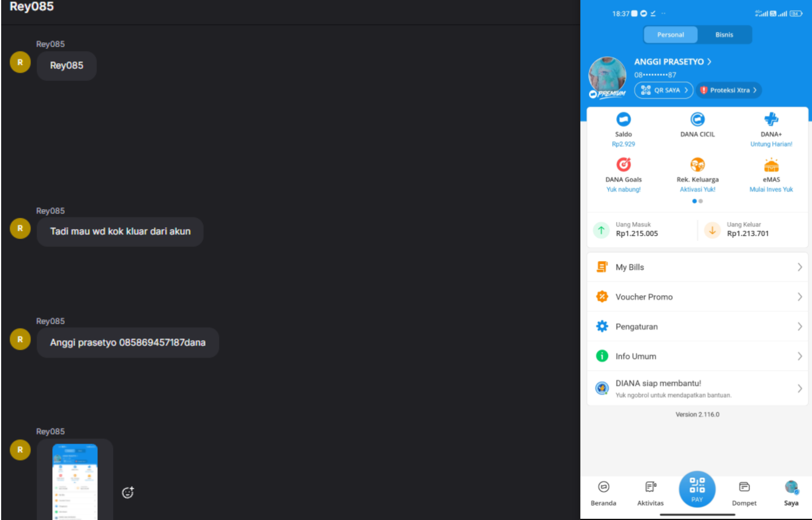Click the 'Rp1.213.701' outgoing amount

coord(748,233)
